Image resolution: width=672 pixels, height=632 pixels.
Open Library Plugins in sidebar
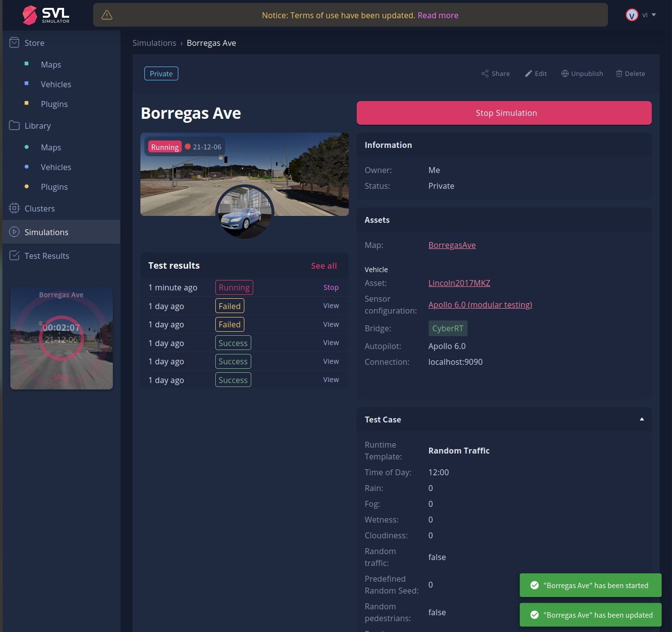(x=54, y=187)
